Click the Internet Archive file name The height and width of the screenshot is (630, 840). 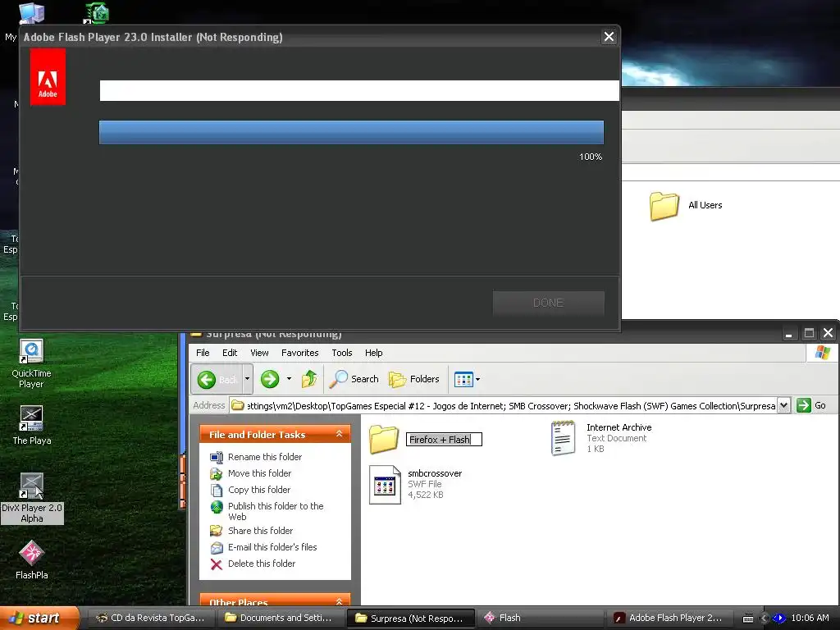point(619,427)
